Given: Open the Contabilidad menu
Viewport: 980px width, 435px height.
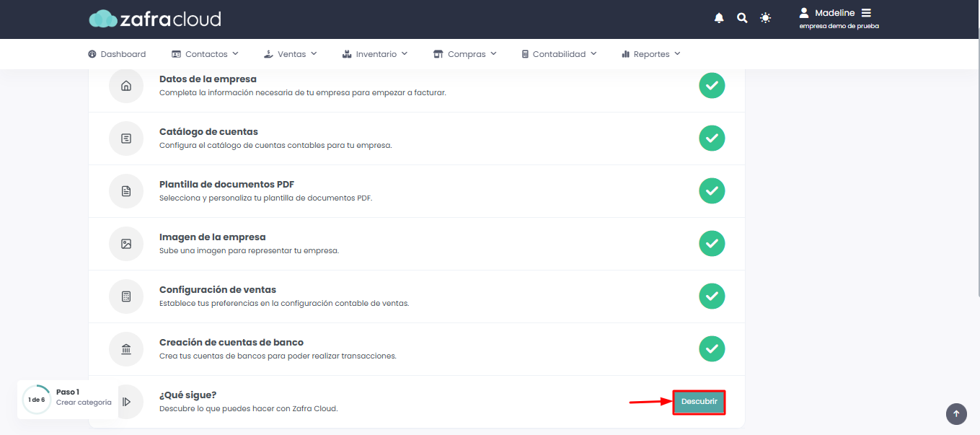Looking at the screenshot, I should click(559, 54).
